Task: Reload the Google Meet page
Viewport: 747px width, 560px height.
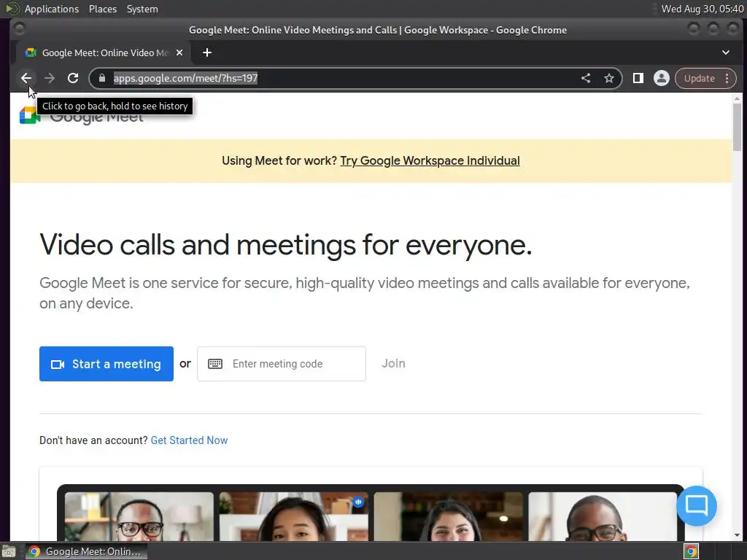Action: (x=73, y=78)
